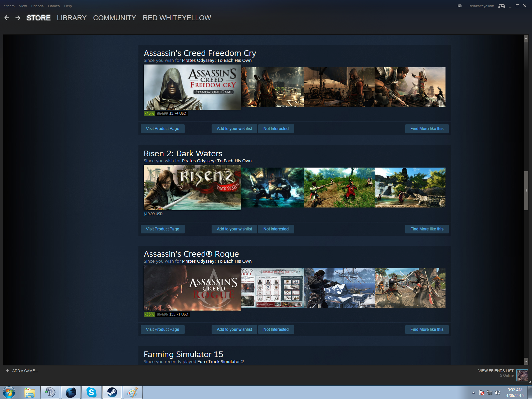
Task: Open the Games menu
Action: tap(54, 6)
